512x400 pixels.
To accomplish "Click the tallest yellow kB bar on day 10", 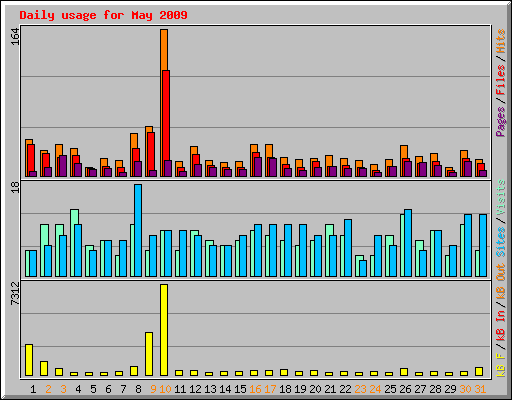I will 164,330.
